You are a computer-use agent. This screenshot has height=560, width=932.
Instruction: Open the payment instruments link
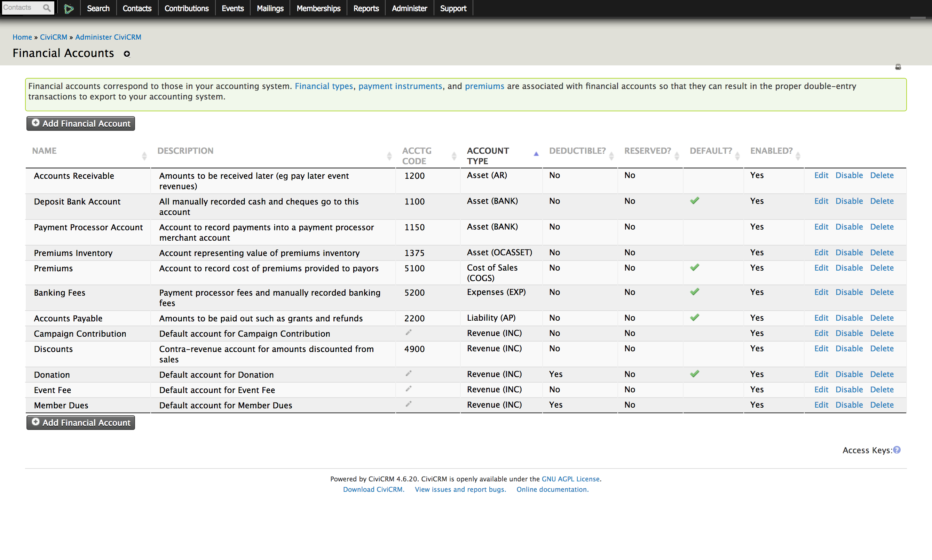[x=400, y=86]
